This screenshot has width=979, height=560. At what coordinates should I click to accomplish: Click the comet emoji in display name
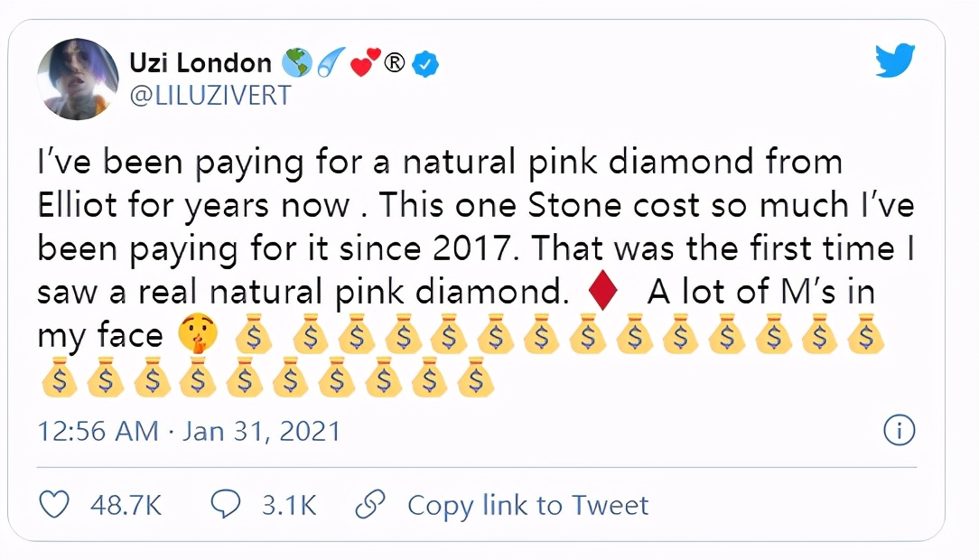point(327,63)
